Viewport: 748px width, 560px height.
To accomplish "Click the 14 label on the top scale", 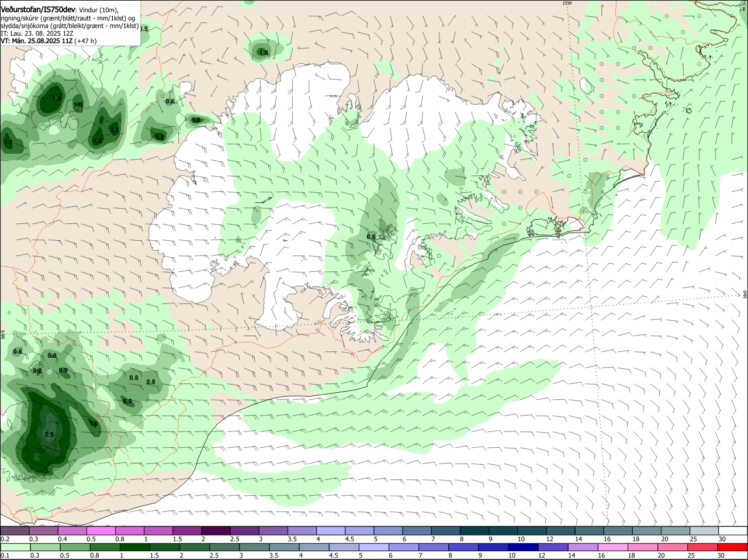I will [x=579, y=538].
